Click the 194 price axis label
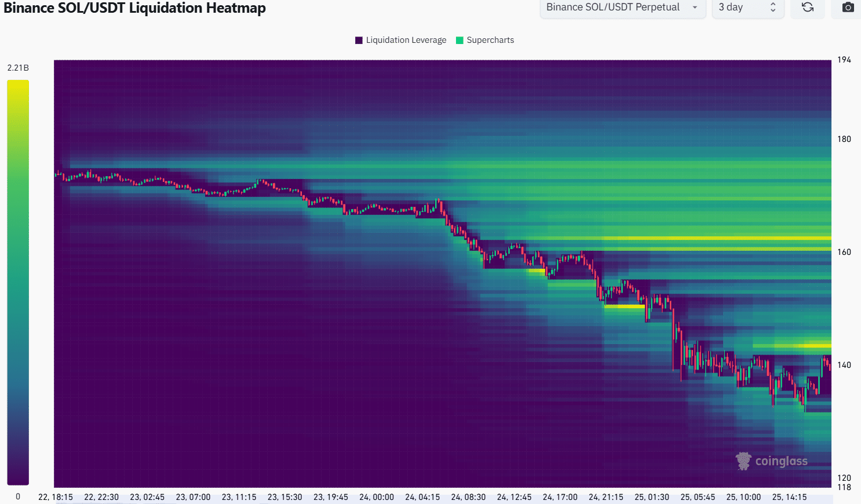The height and width of the screenshot is (504, 861). tap(844, 60)
